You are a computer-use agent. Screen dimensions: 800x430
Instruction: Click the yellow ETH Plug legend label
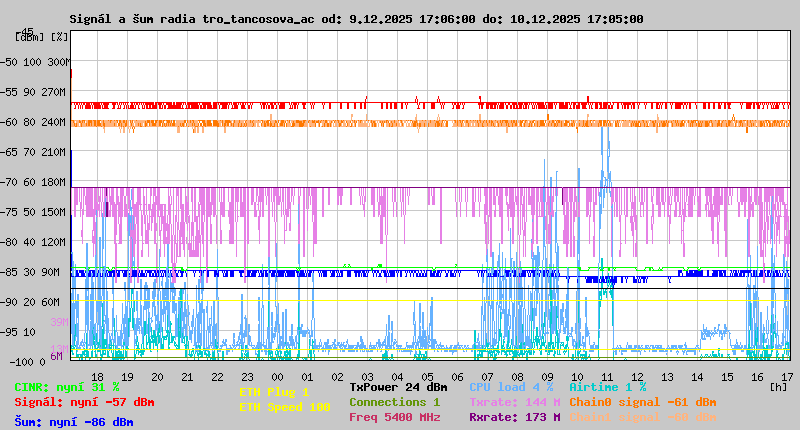coord(274,392)
